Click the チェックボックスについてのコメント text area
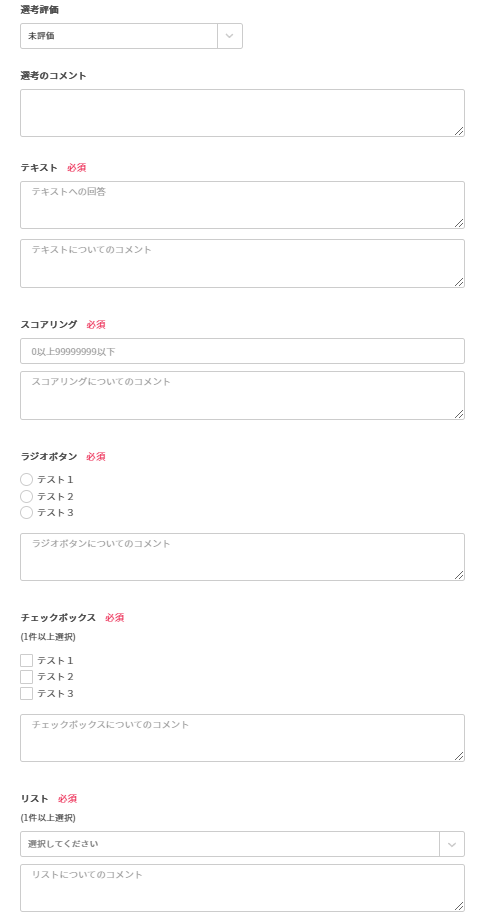 click(243, 738)
